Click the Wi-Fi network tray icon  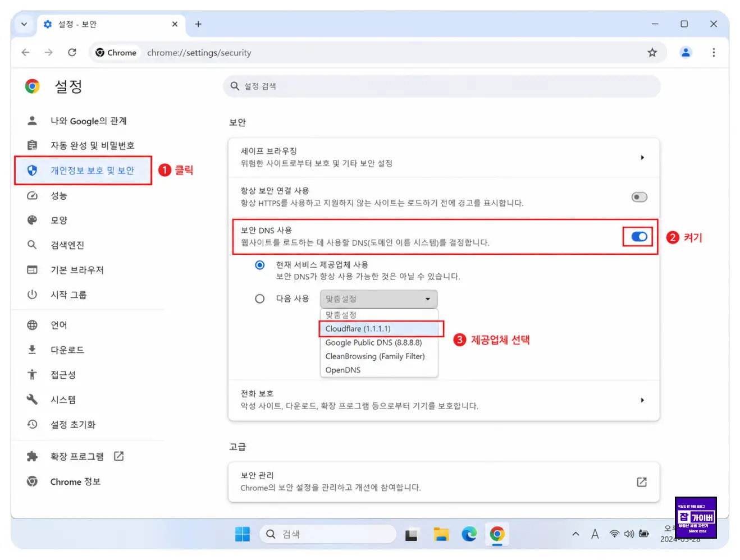(615, 534)
